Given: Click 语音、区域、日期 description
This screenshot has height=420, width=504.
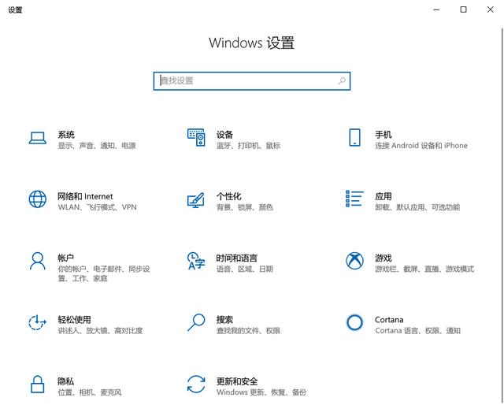Looking at the screenshot, I should pyautogui.click(x=245, y=269).
